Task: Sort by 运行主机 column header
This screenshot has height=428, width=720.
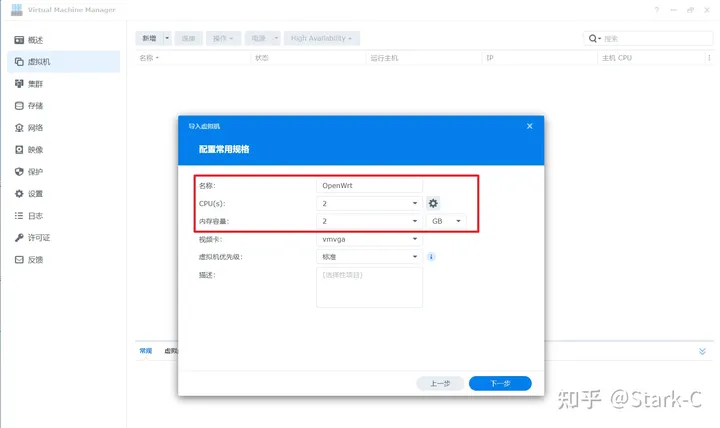Action: (x=424, y=58)
